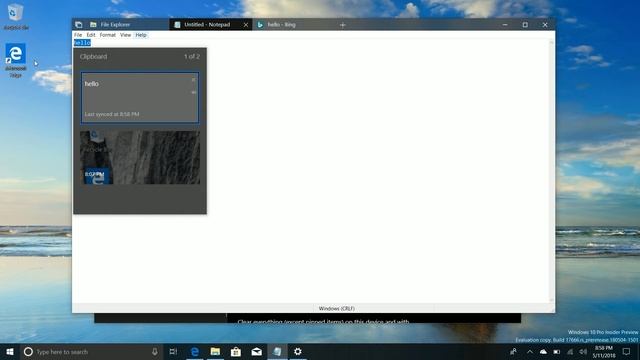Open Task View from the taskbar

click(x=173, y=351)
